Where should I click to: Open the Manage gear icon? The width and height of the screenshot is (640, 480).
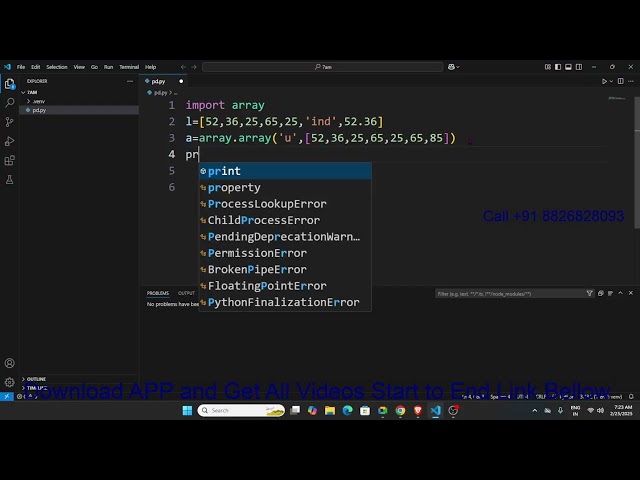[10, 381]
